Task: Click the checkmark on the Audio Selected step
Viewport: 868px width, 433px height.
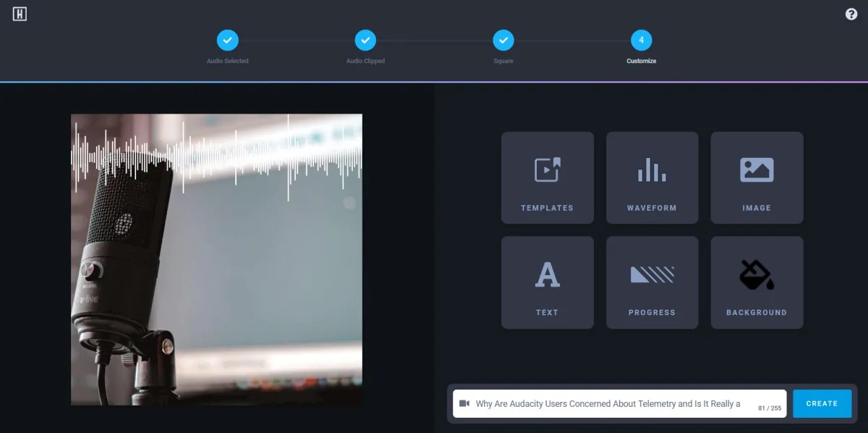Action: click(228, 41)
